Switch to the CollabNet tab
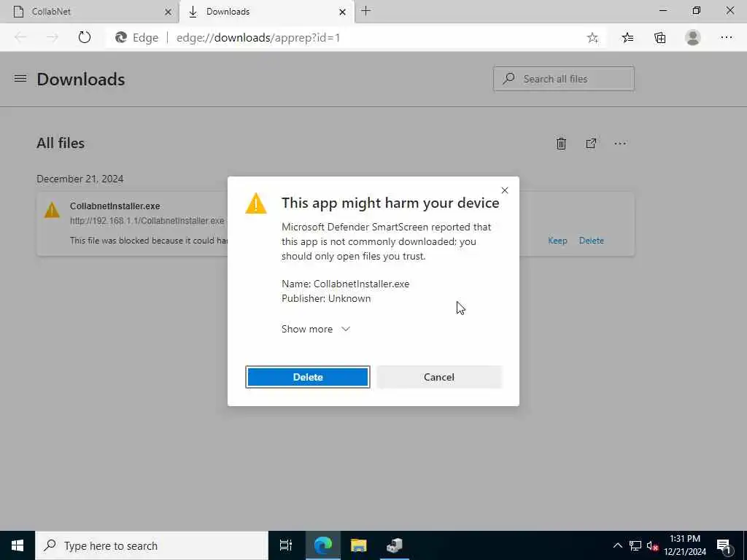747x560 pixels. [x=89, y=12]
